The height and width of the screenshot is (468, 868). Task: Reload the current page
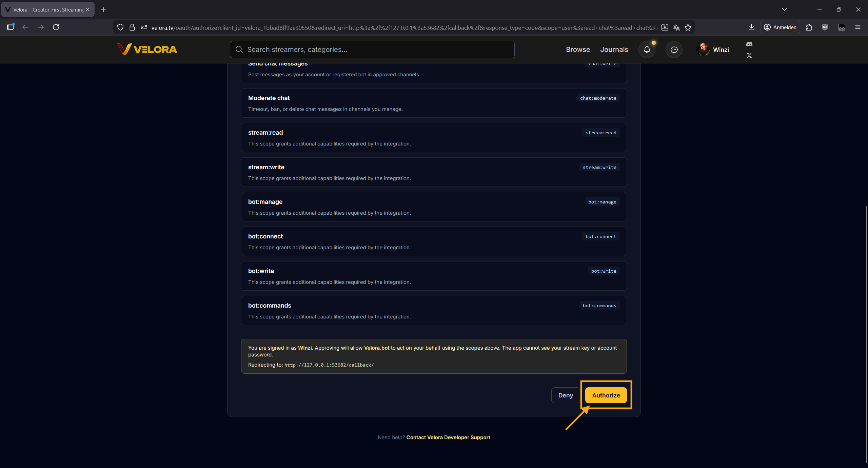pyautogui.click(x=56, y=27)
